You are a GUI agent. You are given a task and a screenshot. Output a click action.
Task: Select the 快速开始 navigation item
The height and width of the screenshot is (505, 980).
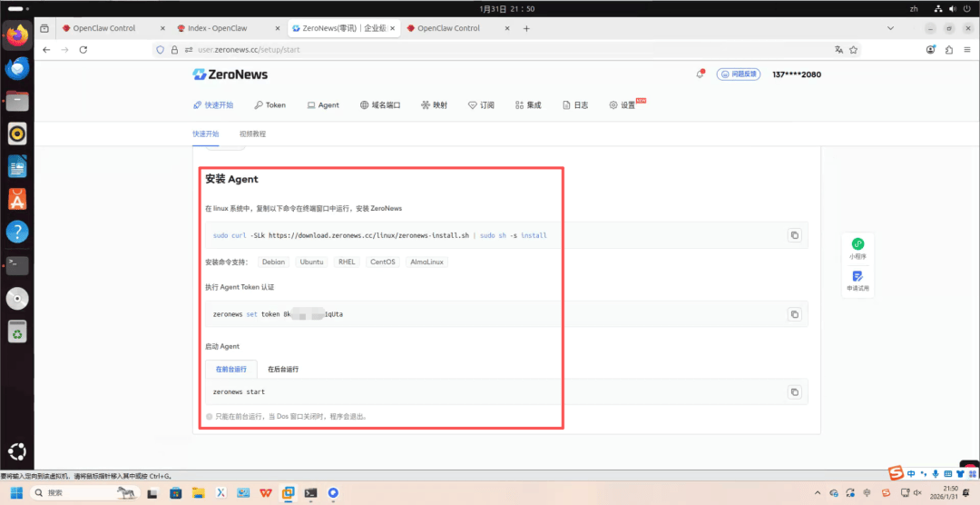pyautogui.click(x=213, y=105)
